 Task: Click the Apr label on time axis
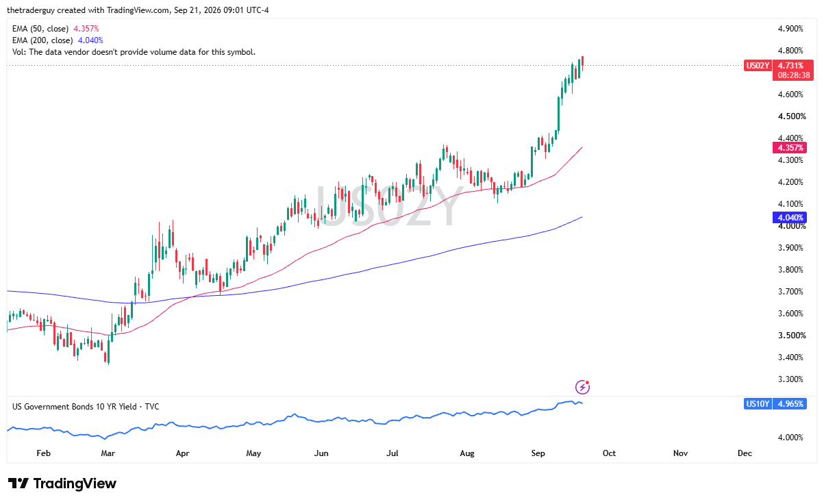pyautogui.click(x=182, y=453)
